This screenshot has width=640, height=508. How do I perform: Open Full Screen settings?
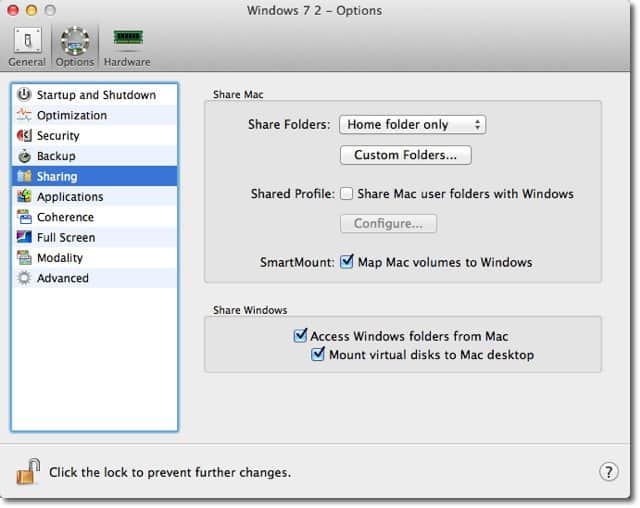(95, 237)
